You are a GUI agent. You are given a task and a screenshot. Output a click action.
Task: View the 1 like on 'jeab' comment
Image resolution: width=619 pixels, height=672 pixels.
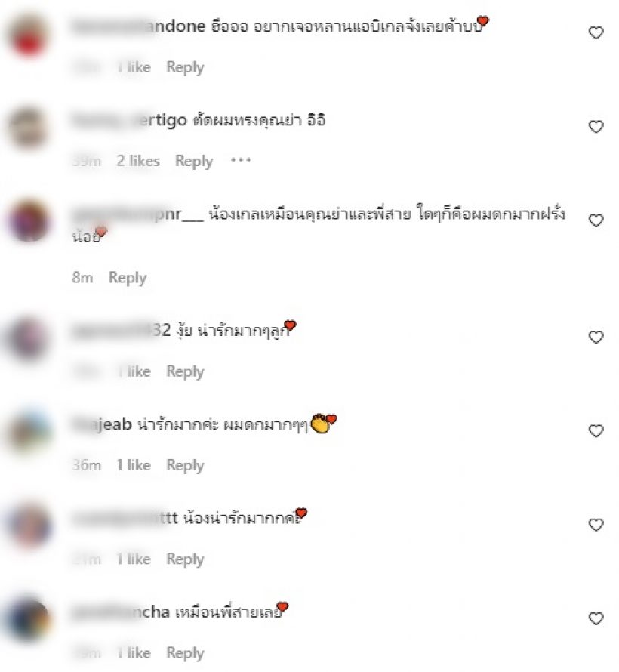pos(133,465)
